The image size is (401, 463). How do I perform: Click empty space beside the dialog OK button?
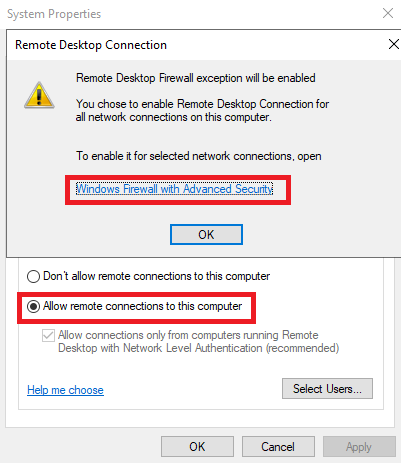300,235
